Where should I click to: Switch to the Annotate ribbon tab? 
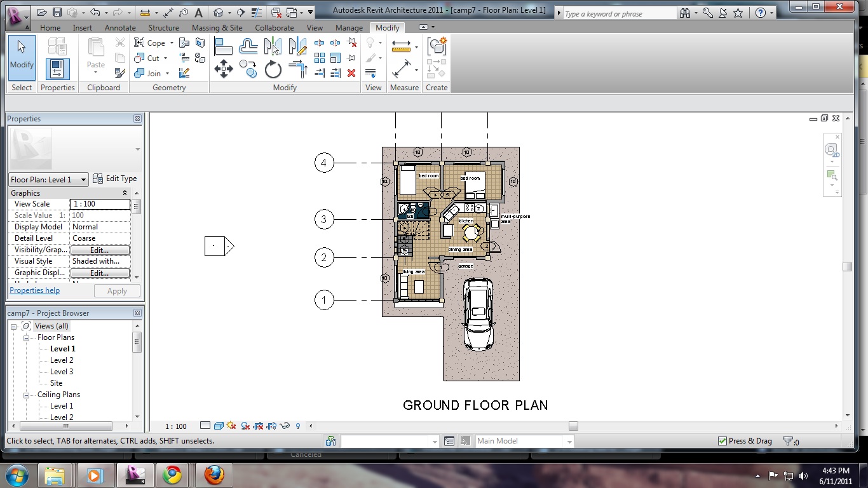[x=120, y=28]
